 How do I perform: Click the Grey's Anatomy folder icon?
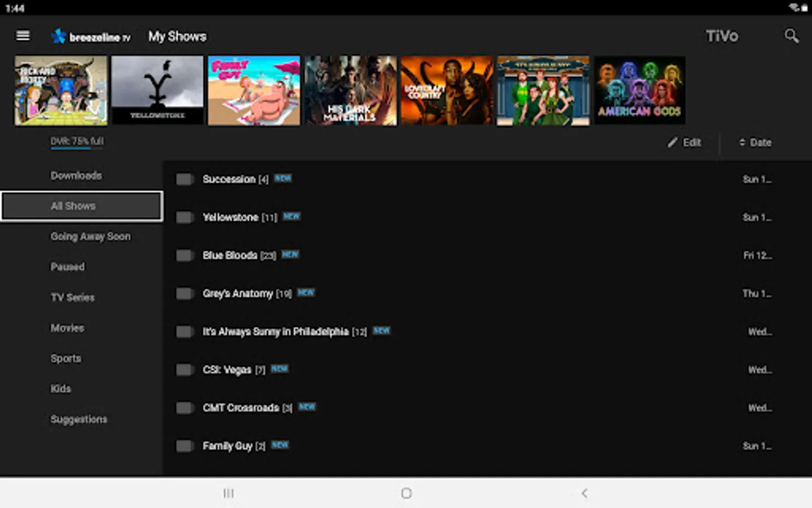[184, 294]
